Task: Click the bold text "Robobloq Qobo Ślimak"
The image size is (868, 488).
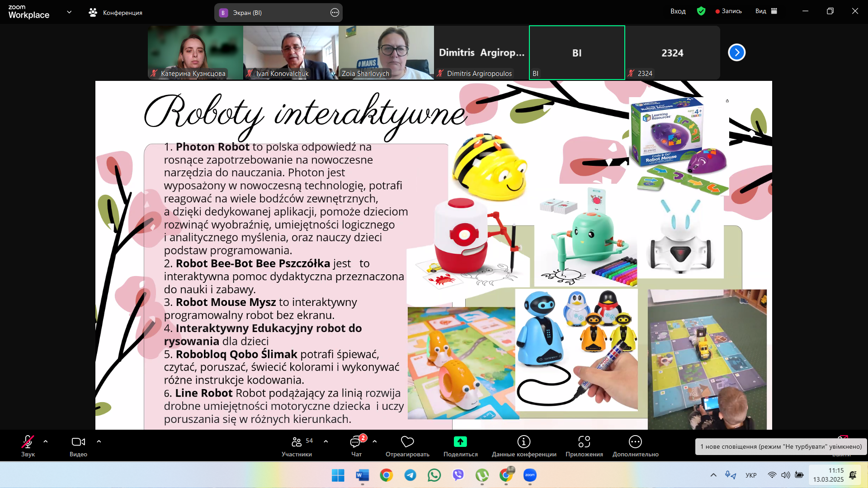Action: click(x=236, y=354)
